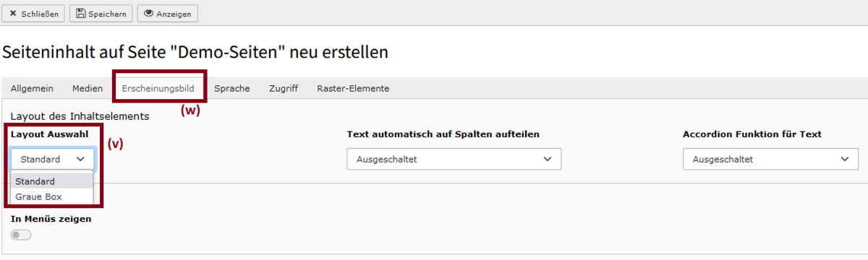Open the Medien tab
The image size is (868, 260).
pyautogui.click(x=88, y=88)
